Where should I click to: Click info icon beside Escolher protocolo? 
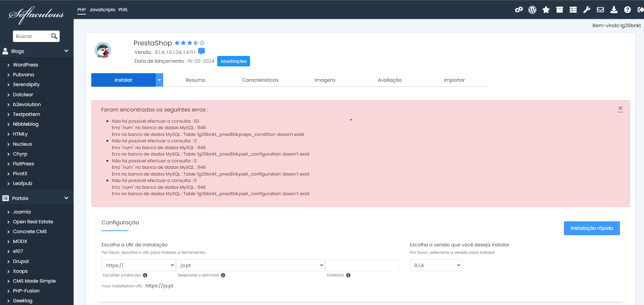(x=145, y=275)
